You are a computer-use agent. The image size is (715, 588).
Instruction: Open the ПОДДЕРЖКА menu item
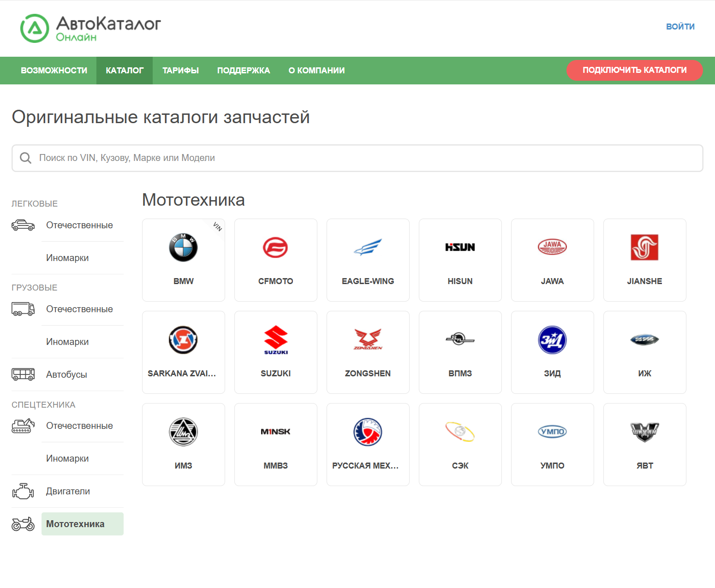pos(244,71)
